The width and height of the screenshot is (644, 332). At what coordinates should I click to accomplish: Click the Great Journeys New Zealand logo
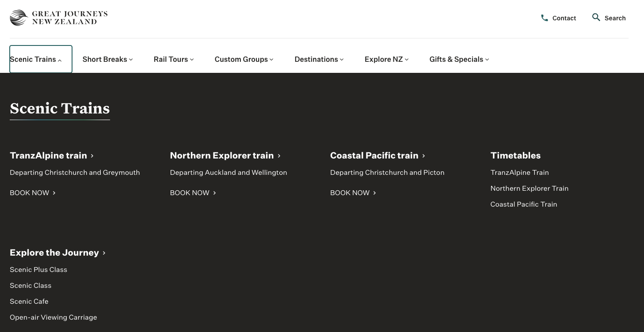coord(59,18)
